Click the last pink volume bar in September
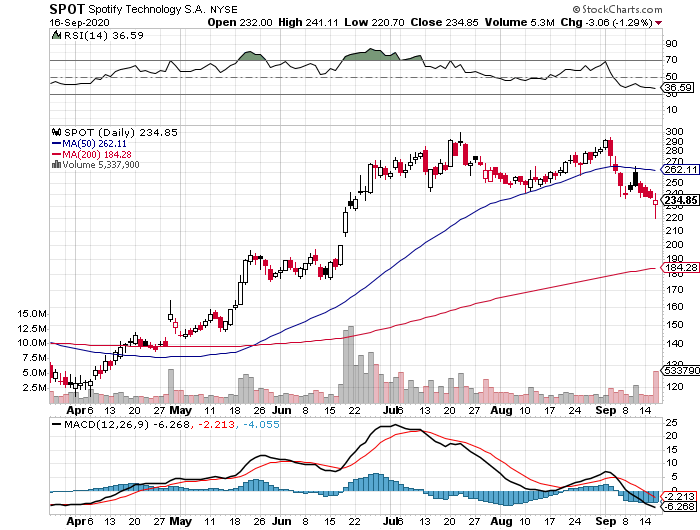 (656, 387)
